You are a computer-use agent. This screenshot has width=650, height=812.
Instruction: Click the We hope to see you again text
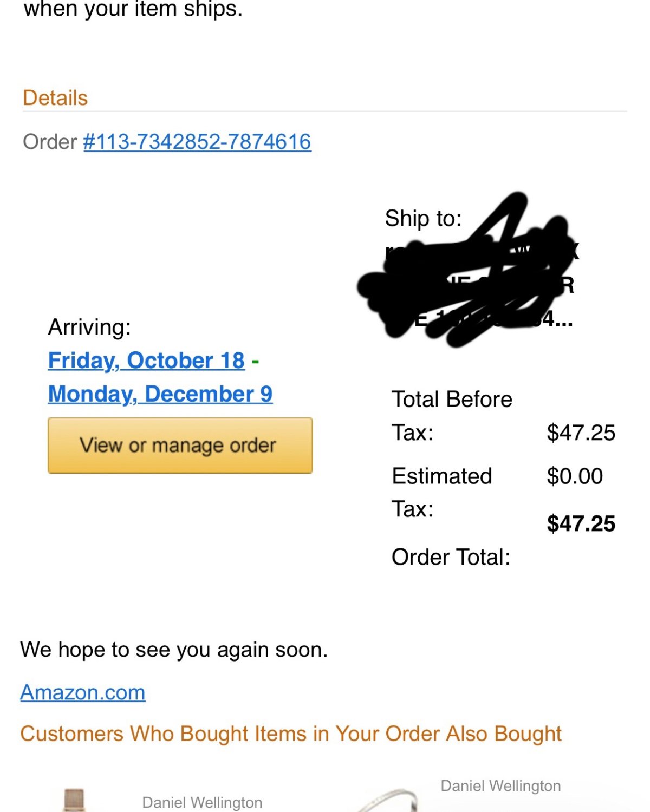[x=174, y=650]
